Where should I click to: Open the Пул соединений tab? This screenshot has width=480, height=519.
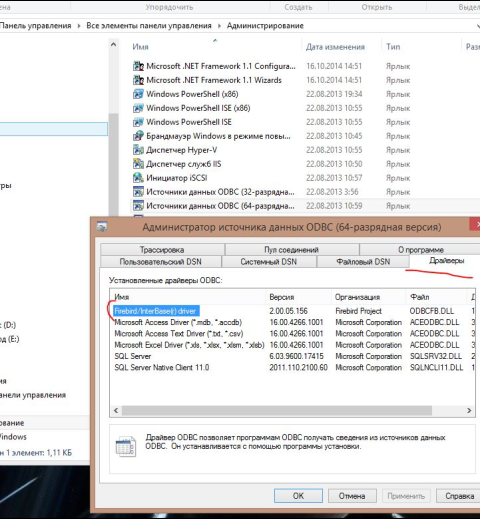292,250
